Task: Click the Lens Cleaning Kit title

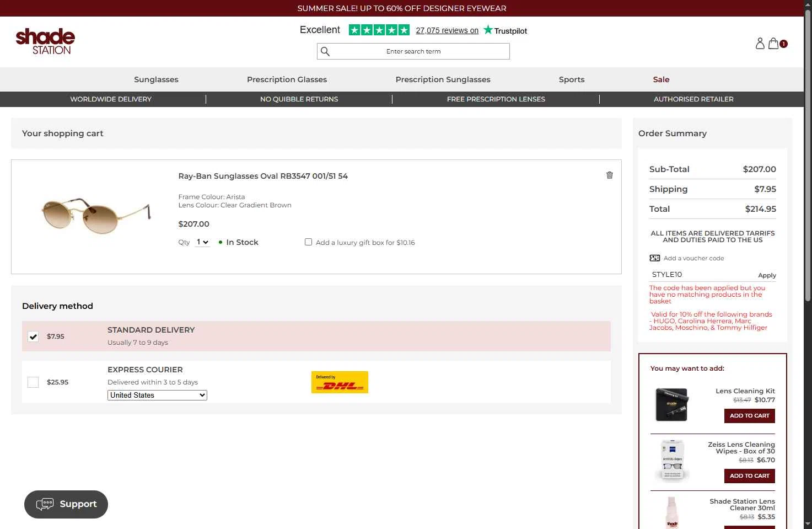Action: [x=745, y=391]
